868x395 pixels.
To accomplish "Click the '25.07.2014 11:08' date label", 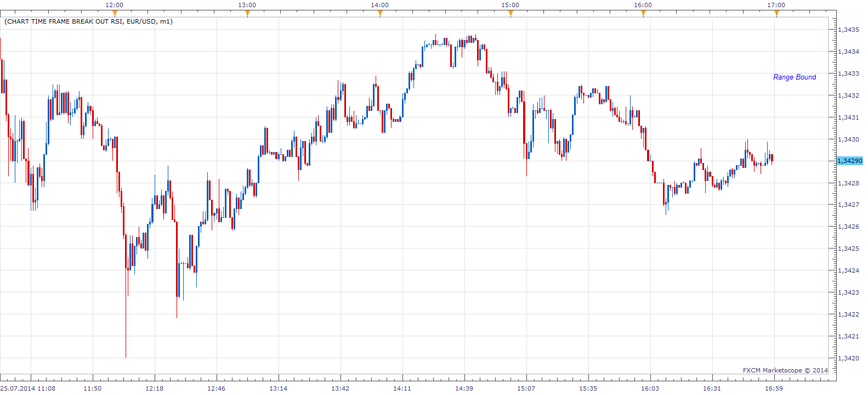I will 28,388.
